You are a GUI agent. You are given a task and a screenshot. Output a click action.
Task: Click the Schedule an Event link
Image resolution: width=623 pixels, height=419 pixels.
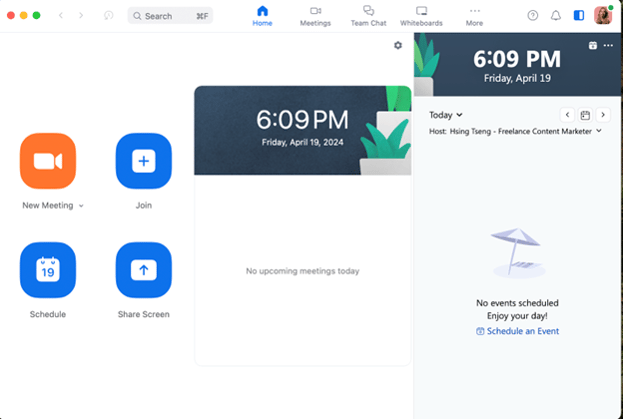click(x=517, y=331)
